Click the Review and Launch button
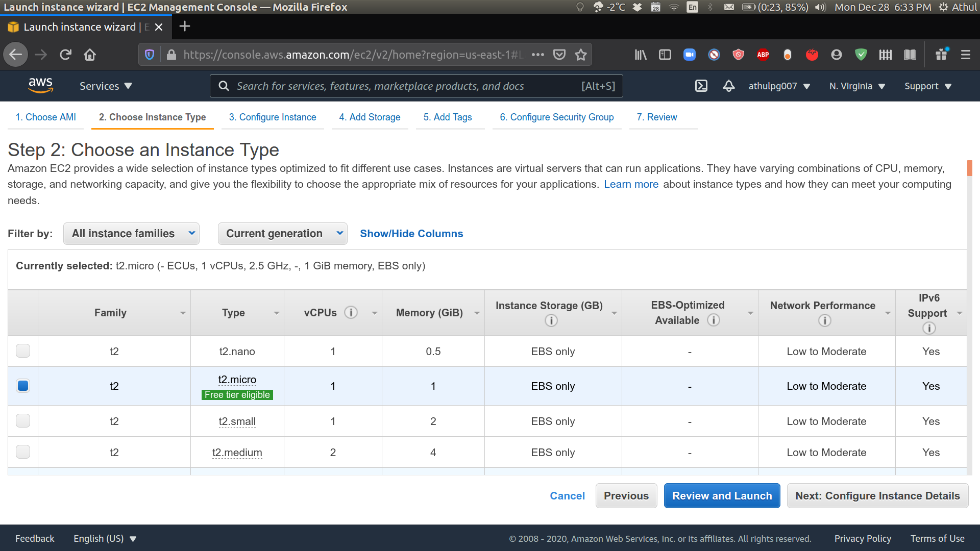Screen dimensions: 980x551 (722, 496)
